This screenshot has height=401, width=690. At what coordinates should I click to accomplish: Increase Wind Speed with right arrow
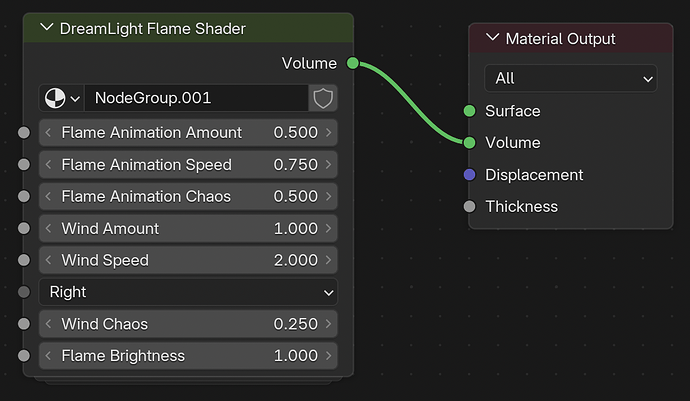tap(328, 260)
